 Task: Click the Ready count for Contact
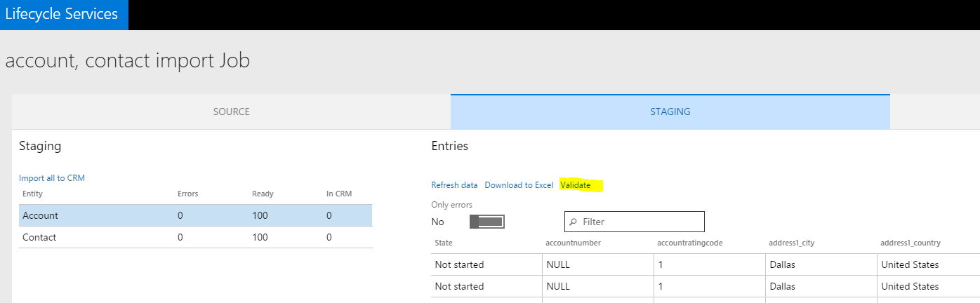pyautogui.click(x=260, y=238)
